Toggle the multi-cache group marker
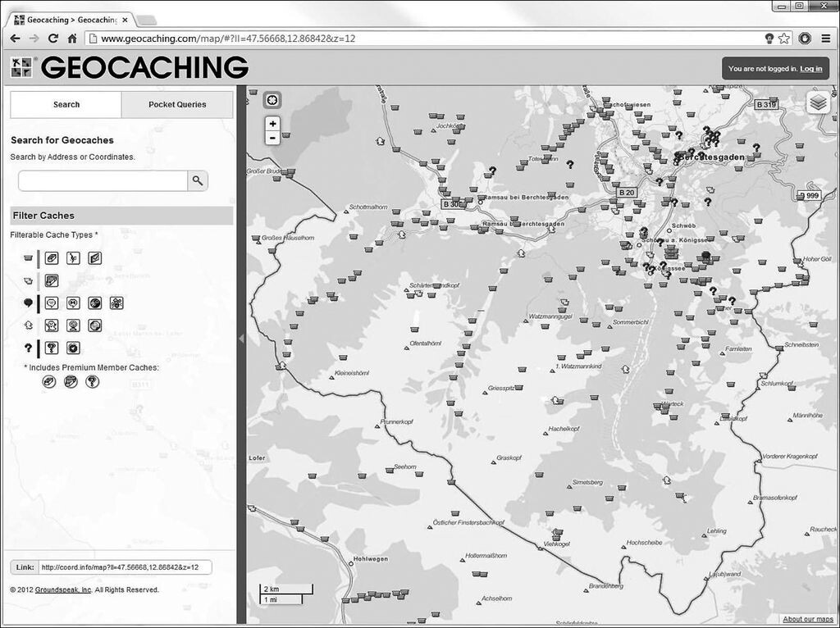 point(29,280)
